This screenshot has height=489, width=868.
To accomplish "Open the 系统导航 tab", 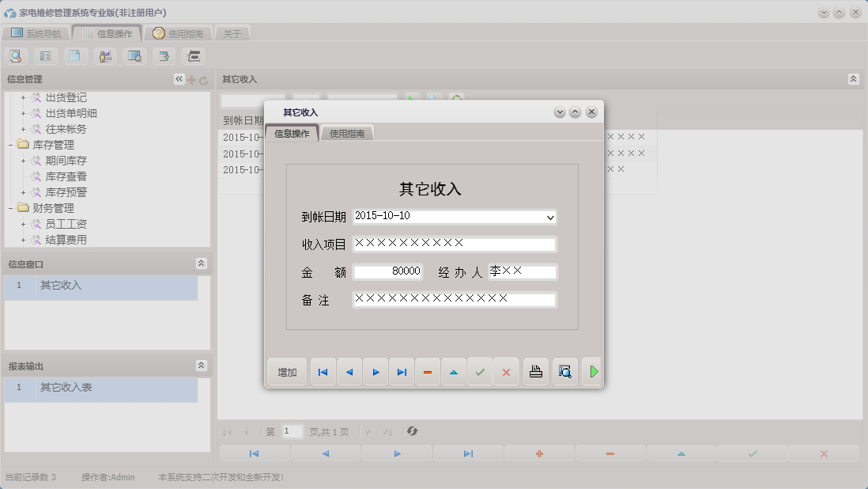I will pos(43,33).
